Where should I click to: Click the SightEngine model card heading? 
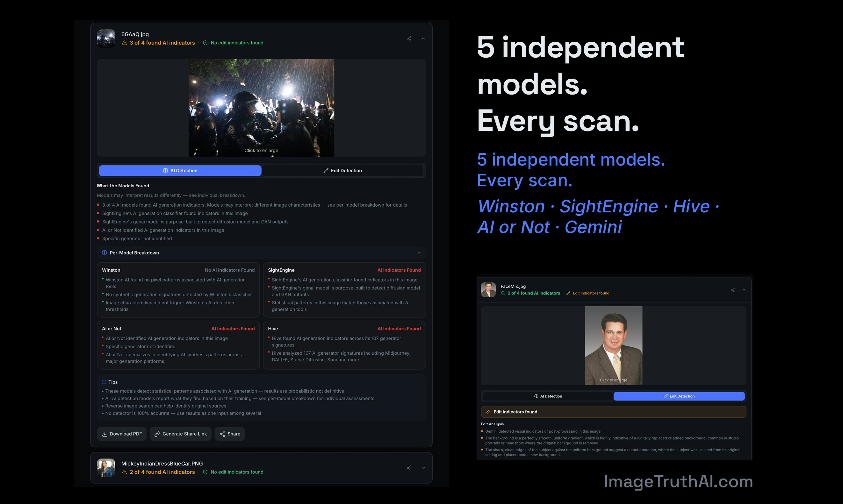(281, 270)
